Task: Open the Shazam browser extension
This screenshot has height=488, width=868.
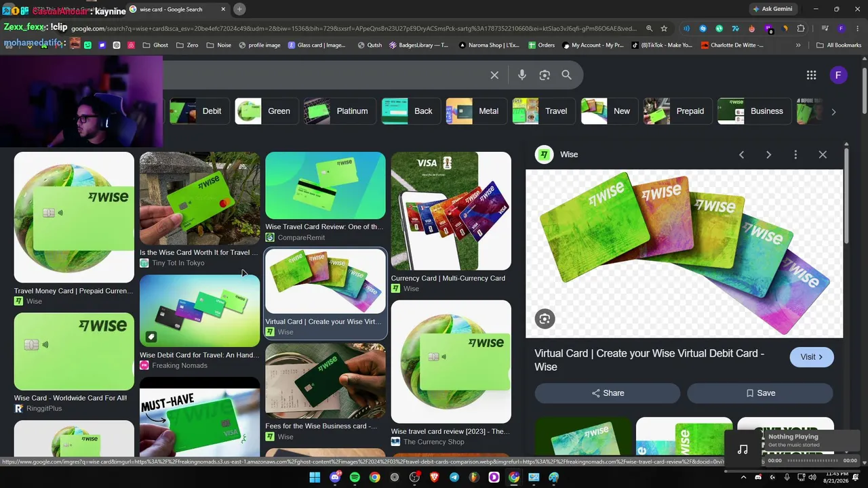Action: [703, 28]
